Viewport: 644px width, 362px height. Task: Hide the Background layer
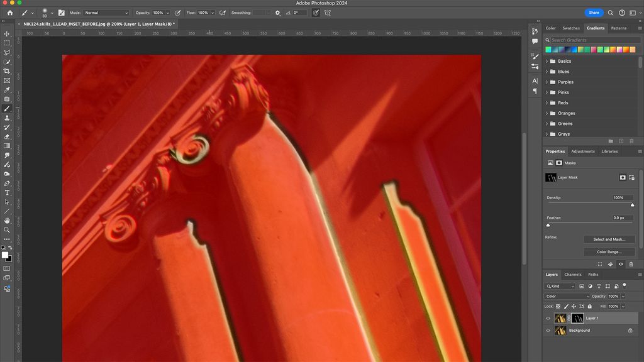click(548, 330)
